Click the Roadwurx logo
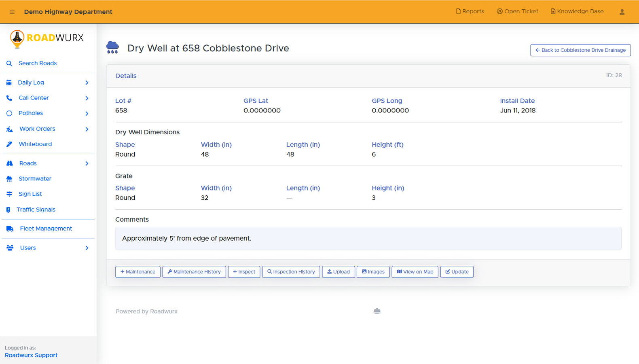 (47, 38)
